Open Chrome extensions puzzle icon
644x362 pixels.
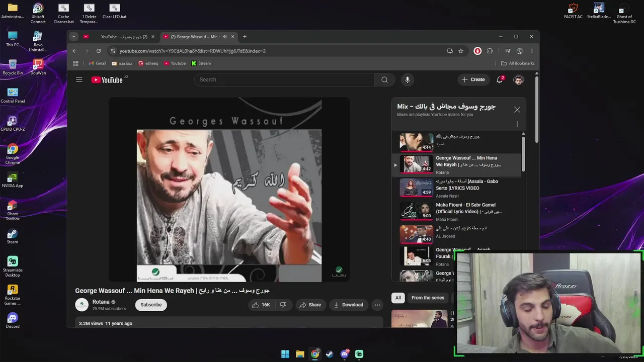coord(490,51)
